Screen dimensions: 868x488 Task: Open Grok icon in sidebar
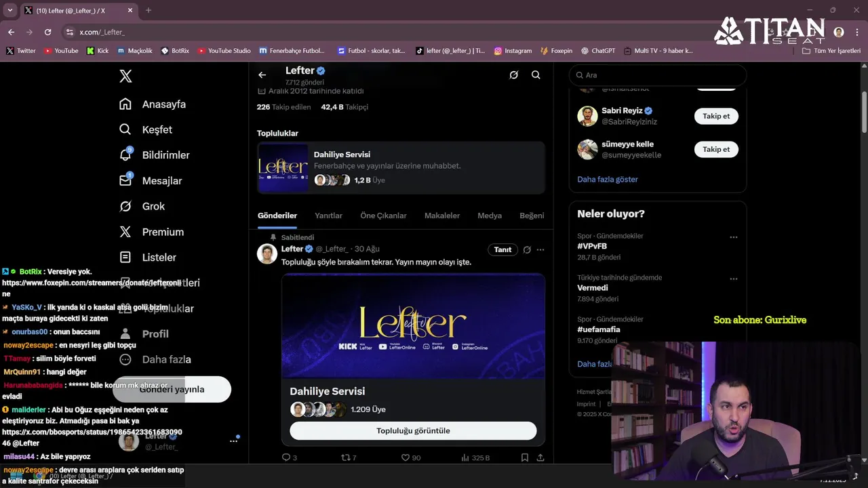[x=125, y=206]
